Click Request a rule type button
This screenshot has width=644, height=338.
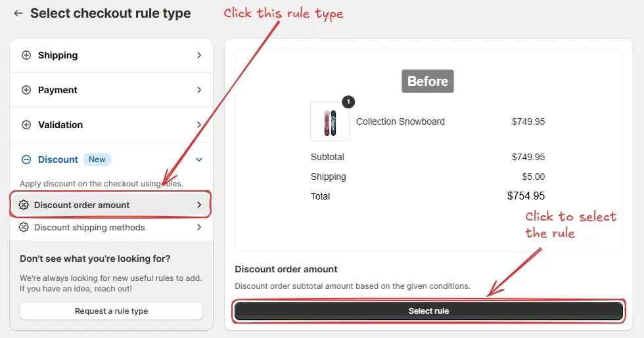click(111, 311)
